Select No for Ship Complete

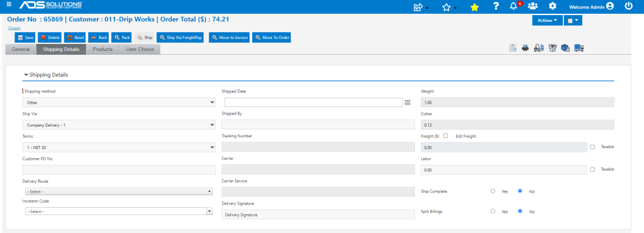[520, 191]
